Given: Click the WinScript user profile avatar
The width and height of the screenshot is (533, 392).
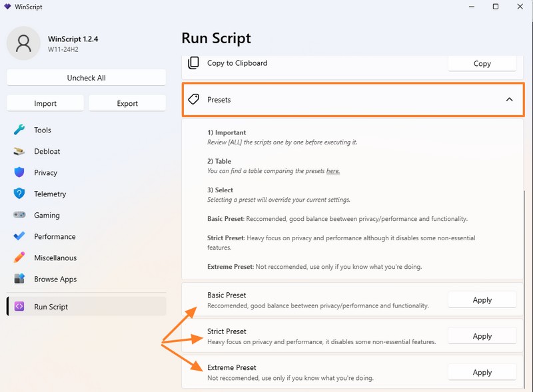Looking at the screenshot, I should point(24,43).
